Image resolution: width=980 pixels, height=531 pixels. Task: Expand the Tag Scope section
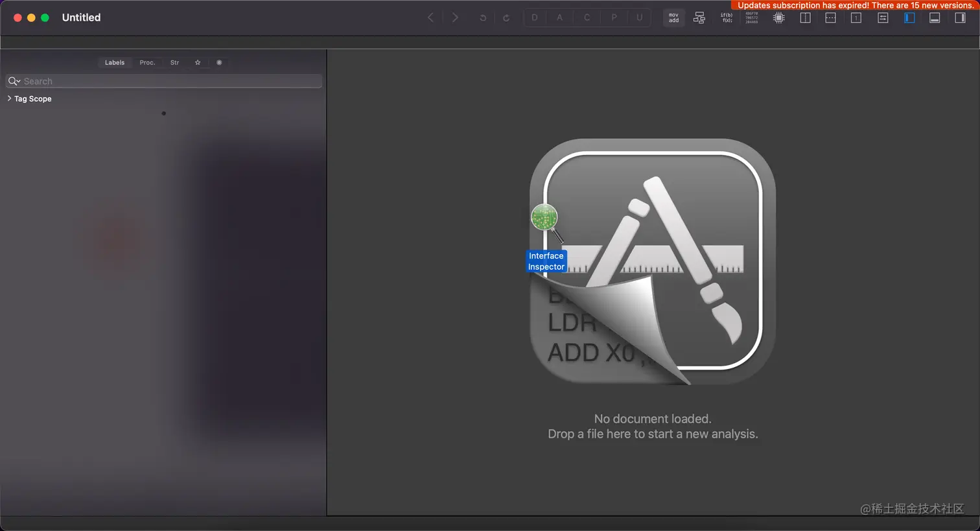pos(9,99)
